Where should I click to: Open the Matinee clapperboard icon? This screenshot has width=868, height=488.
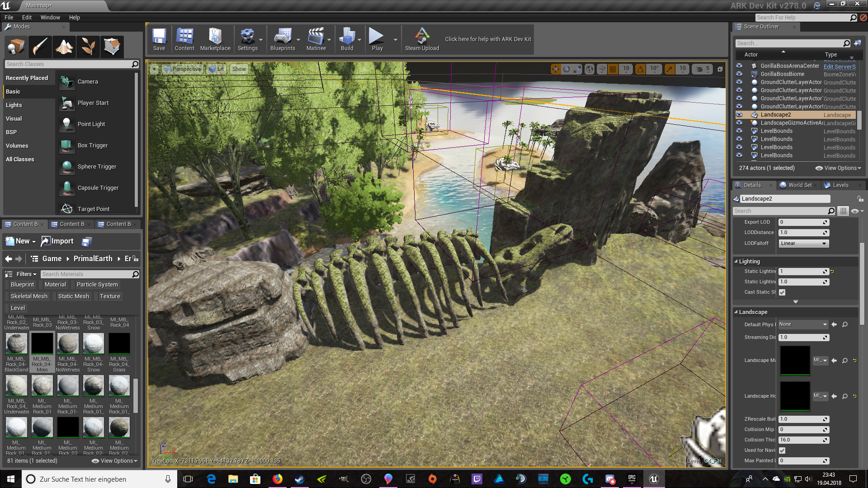click(x=316, y=40)
